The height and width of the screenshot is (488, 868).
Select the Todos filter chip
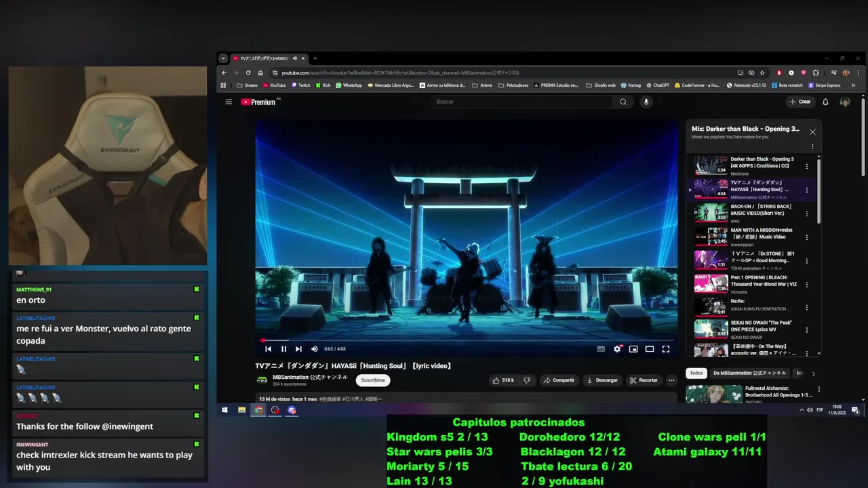(x=696, y=373)
